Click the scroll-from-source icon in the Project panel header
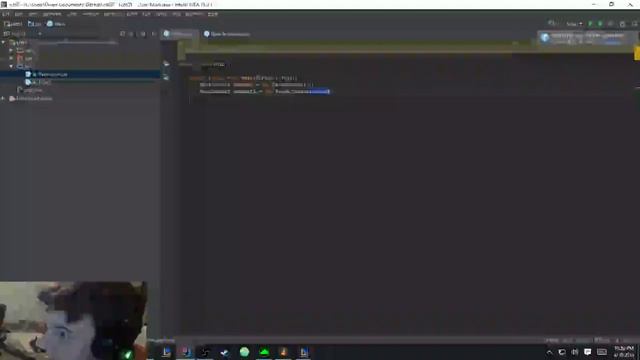This screenshot has width=640, height=360. [122, 34]
